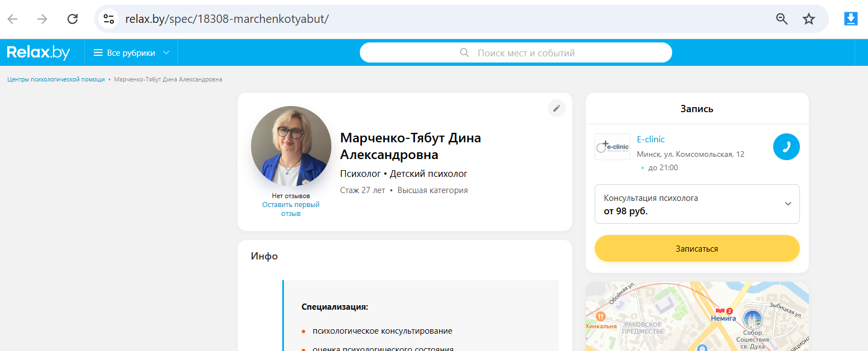Click the от 98 руб. price text

coord(626,211)
